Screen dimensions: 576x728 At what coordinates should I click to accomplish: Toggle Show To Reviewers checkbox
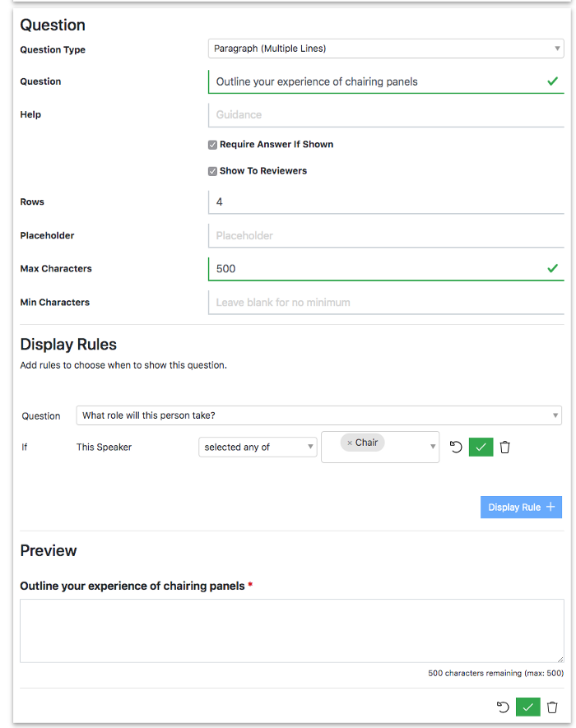[x=213, y=171]
